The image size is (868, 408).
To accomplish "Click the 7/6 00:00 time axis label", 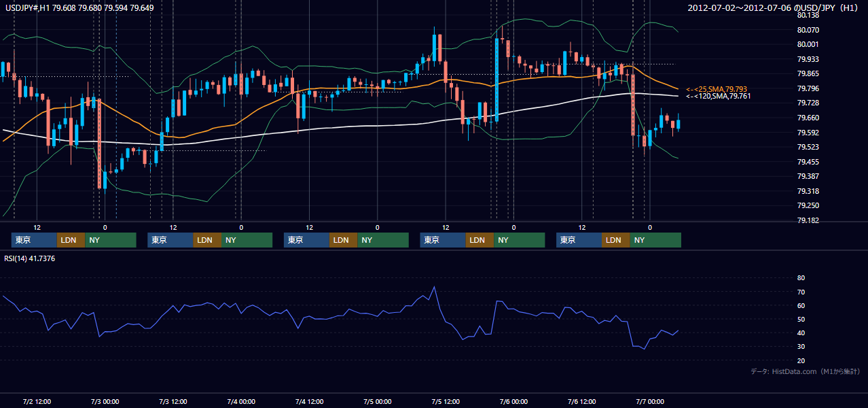I will point(513,401).
